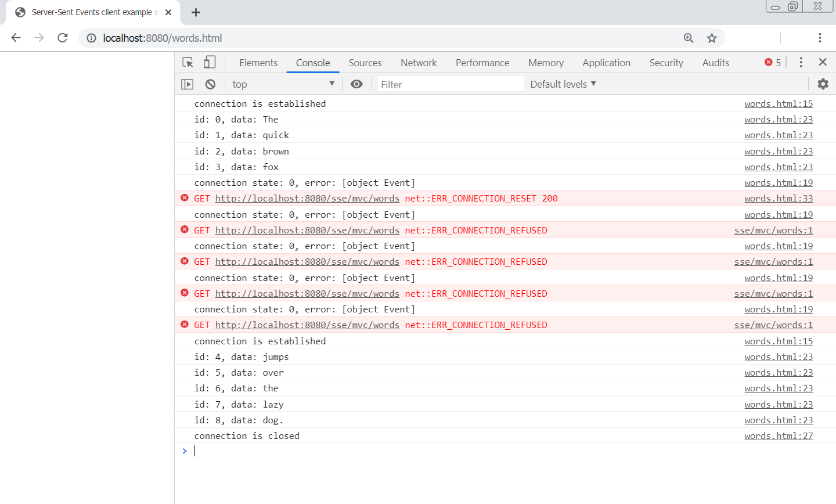The height and width of the screenshot is (504, 836).
Task: Open a new browser tab
Action: (196, 12)
